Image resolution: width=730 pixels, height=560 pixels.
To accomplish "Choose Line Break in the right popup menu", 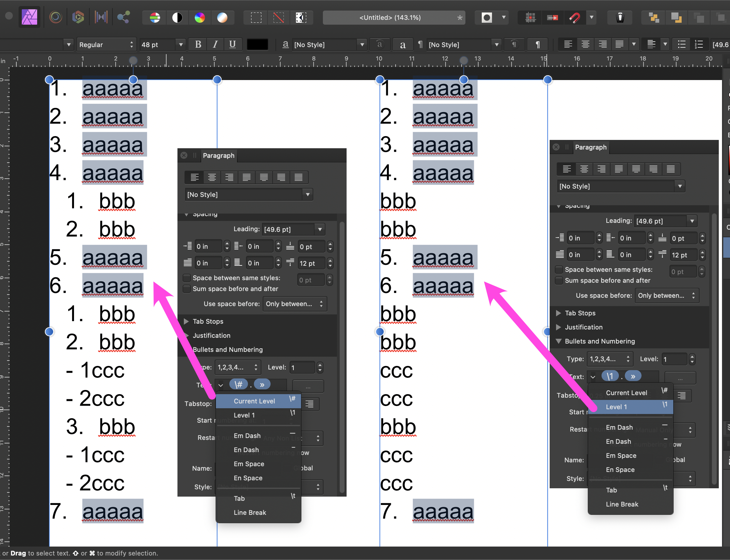I will coord(631,504).
